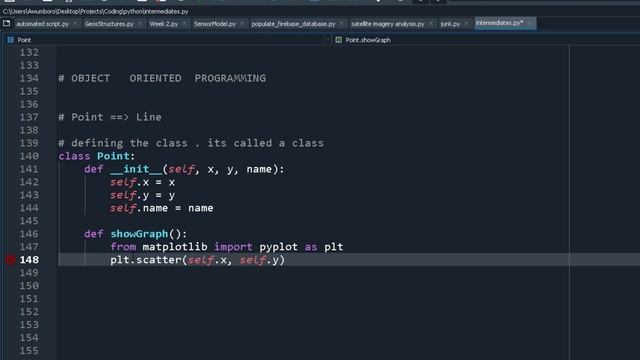
Task: Click the method icon beside Point.showGraph
Action: click(338, 40)
